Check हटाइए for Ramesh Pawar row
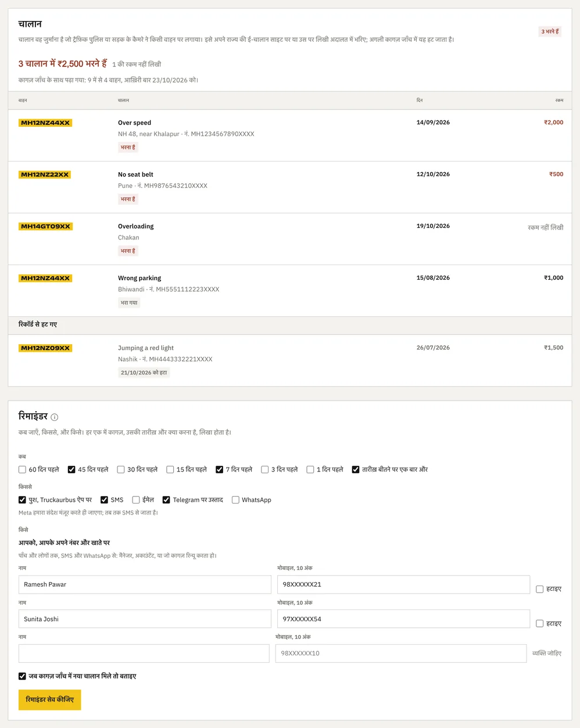 click(x=539, y=589)
